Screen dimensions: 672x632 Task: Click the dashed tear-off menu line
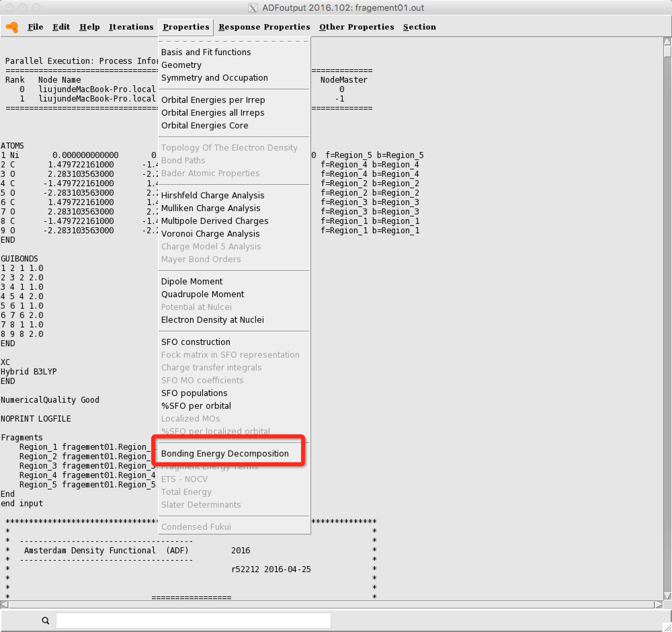coord(234,41)
